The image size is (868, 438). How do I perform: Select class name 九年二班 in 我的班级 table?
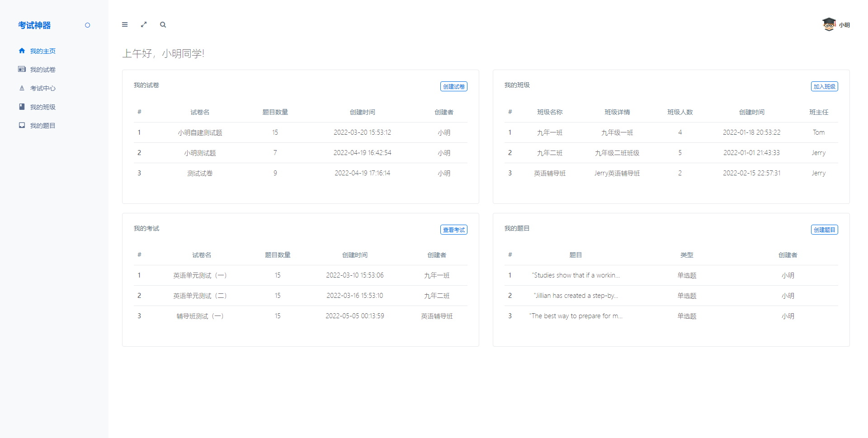[x=550, y=153]
